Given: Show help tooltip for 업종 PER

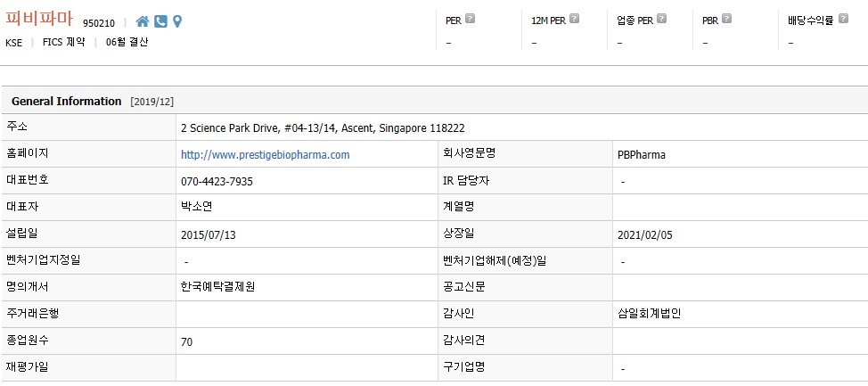Looking at the screenshot, I should point(661,19).
